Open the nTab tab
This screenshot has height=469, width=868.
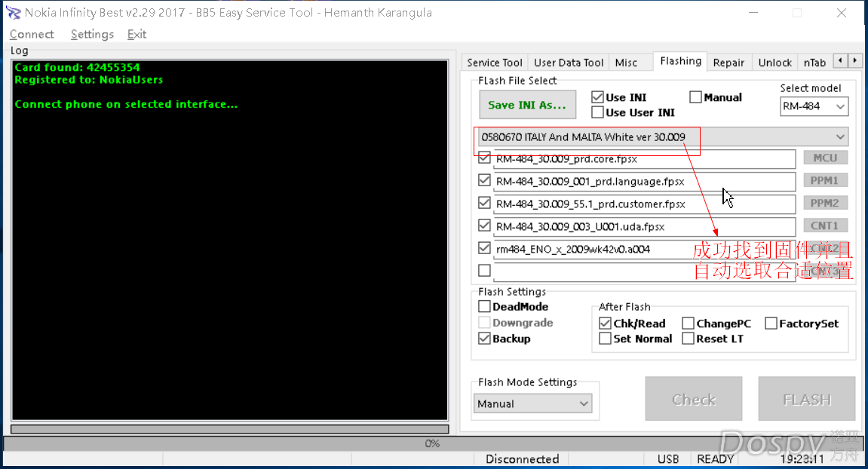tap(814, 63)
